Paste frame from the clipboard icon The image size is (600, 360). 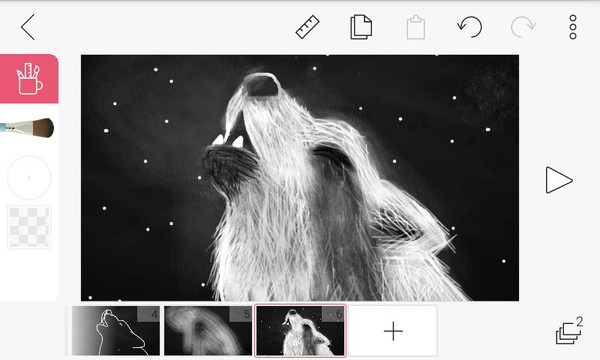click(x=416, y=27)
